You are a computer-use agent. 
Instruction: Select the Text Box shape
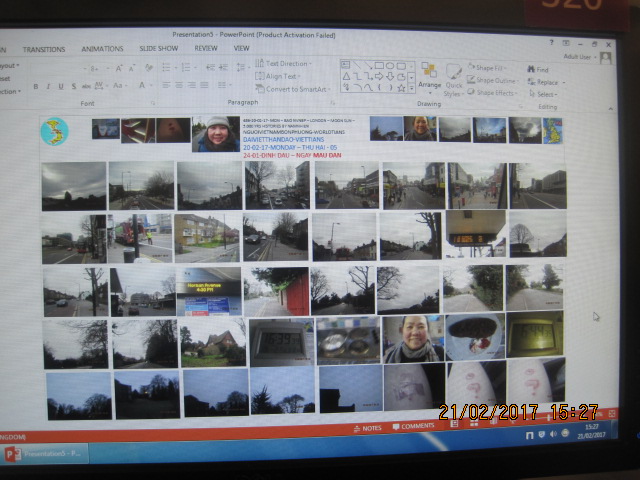point(345,64)
